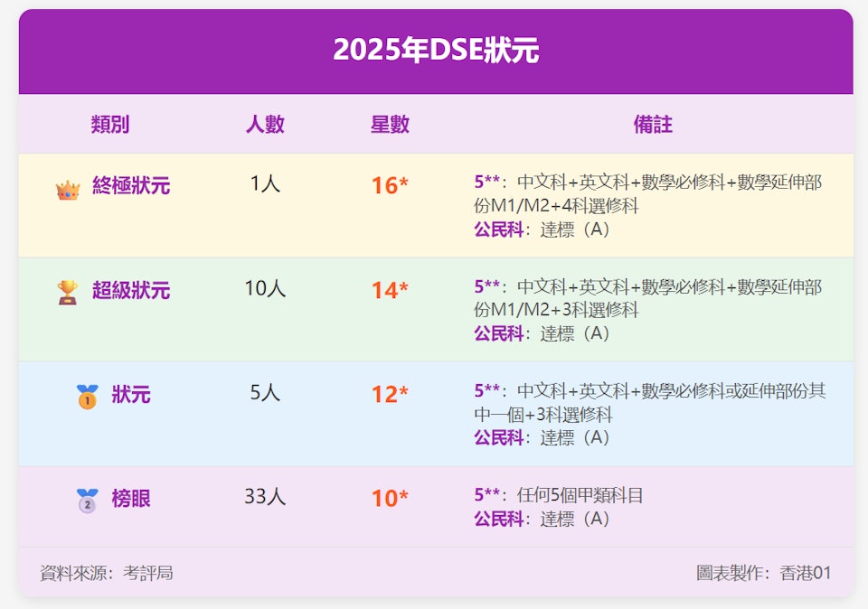
Task: Click the gold medal icon beside 狀元
Action: (87, 397)
